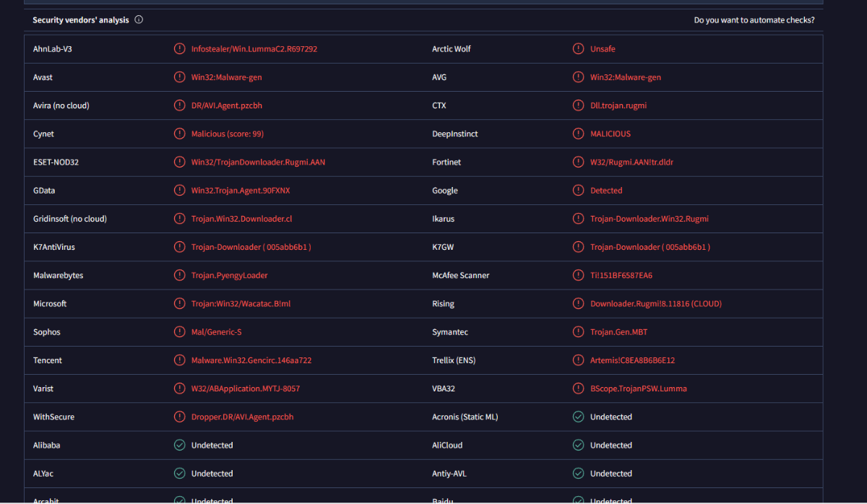Select 'Dropper.DR/AVI.Agent.pzcbh' detection text
Image resolution: width=867 pixels, height=504 pixels.
[242, 417]
